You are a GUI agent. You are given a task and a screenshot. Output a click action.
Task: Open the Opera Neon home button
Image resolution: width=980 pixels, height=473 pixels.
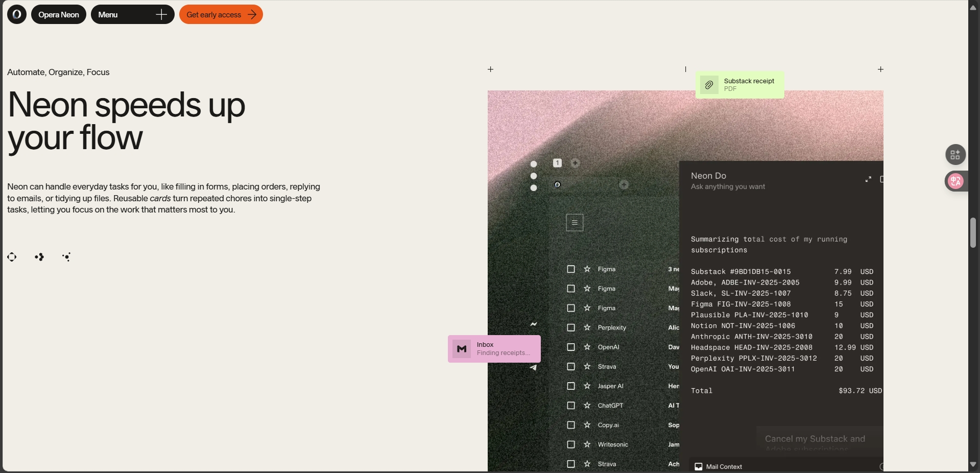click(59, 14)
